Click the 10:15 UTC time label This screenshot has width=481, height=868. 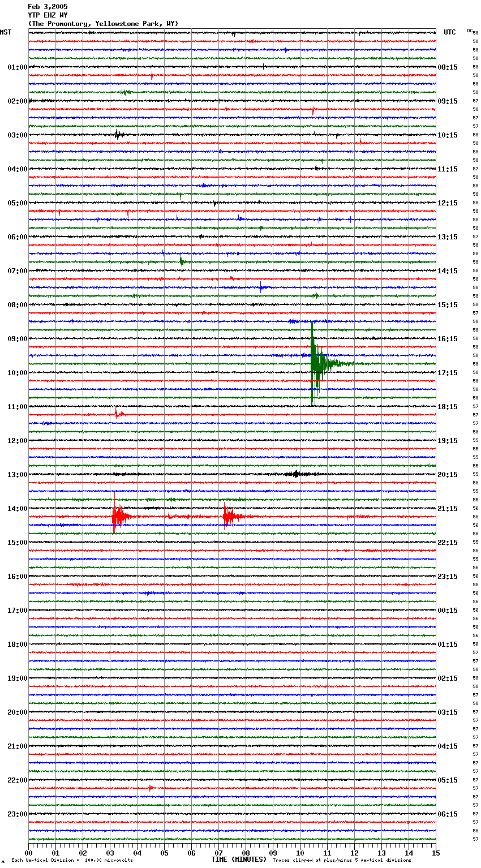coord(448,135)
